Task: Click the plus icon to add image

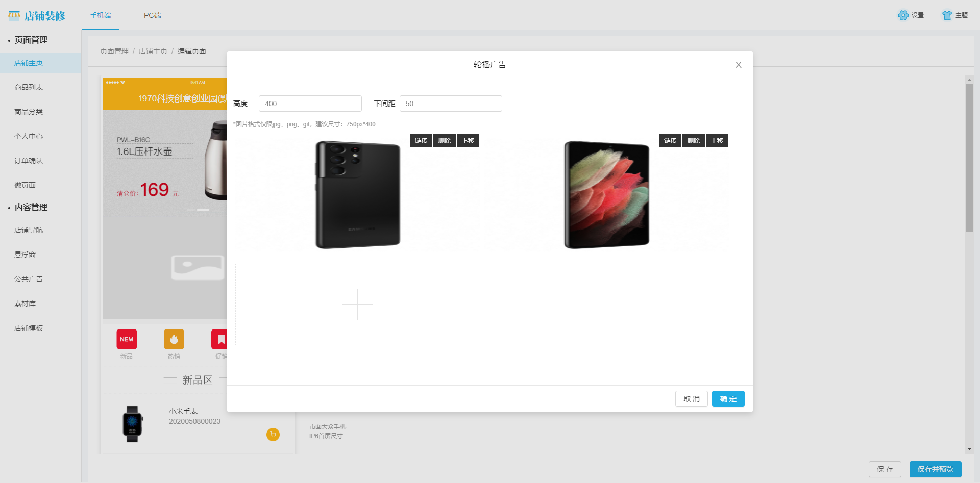Action: point(357,304)
